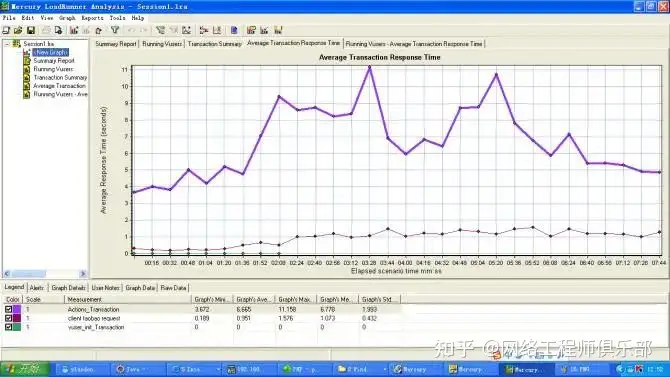Screen dimensions: 670x377
Task: Click the save floppy disk icon
Action: (31, 30)
